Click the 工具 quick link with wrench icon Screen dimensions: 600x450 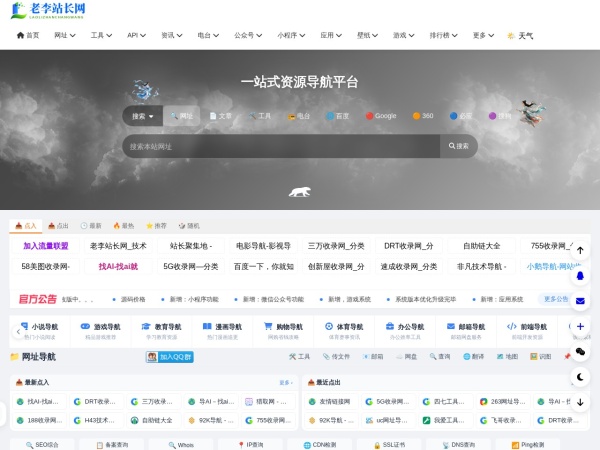(299, 357)
